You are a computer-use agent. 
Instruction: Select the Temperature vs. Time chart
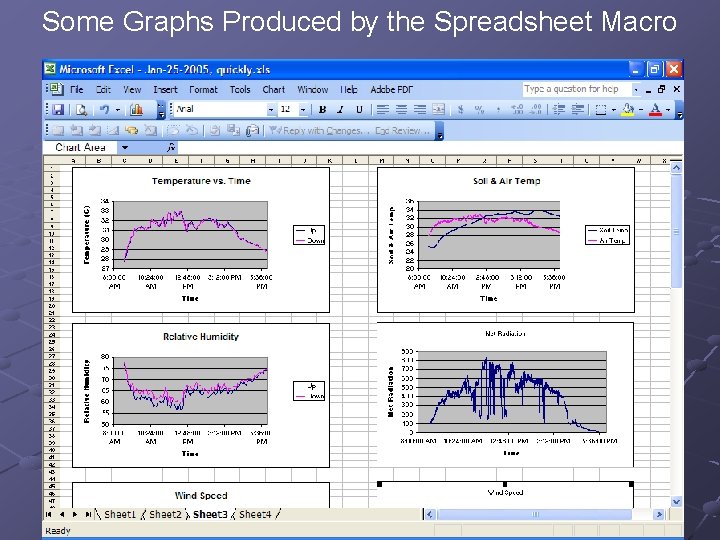201,240
